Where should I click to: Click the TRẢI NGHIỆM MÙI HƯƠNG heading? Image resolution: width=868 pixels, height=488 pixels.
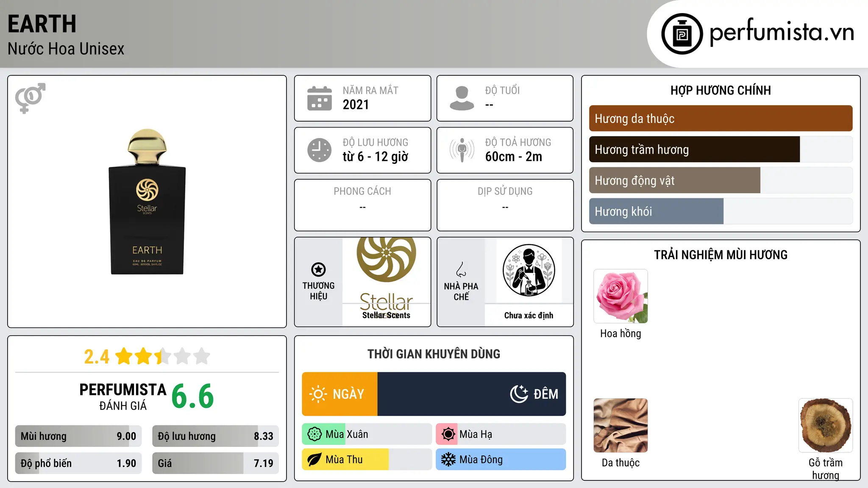(x=721, y=255)
